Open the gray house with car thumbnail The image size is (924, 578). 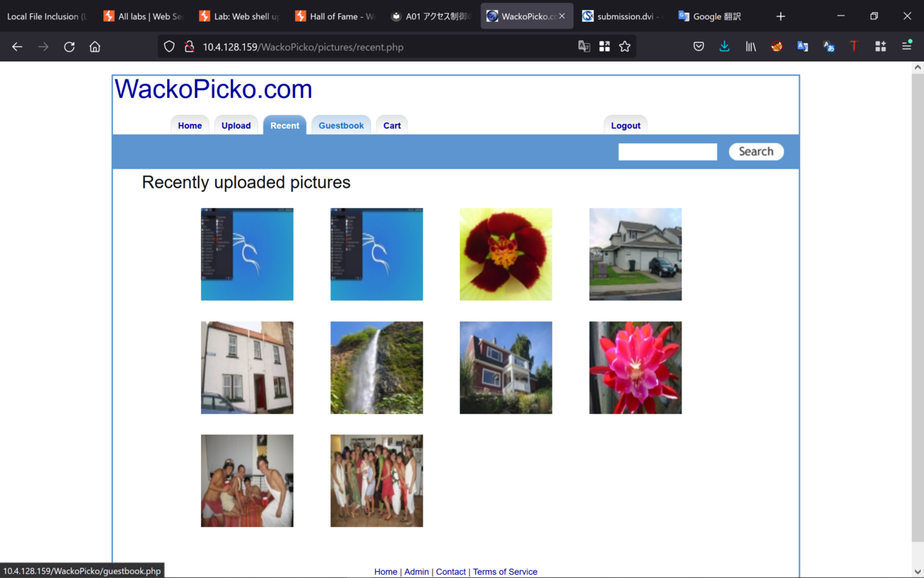635,254
